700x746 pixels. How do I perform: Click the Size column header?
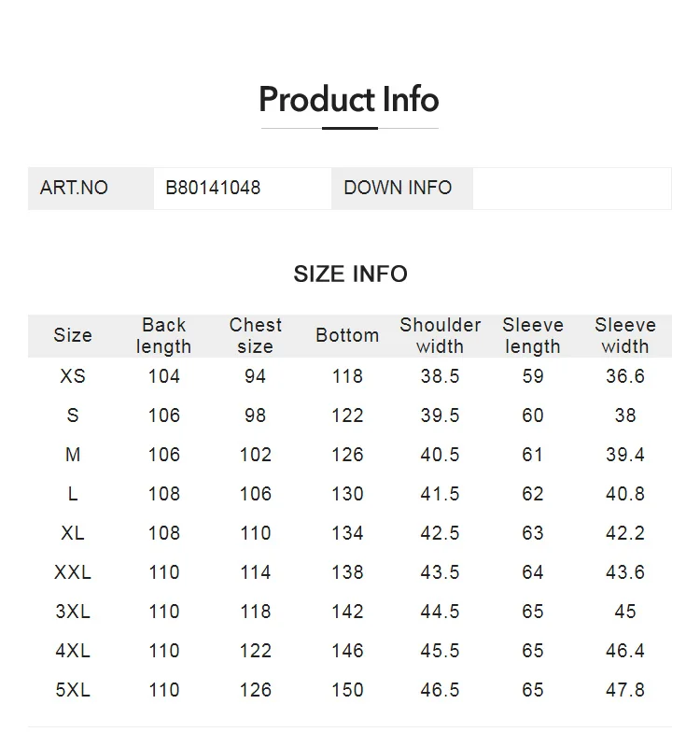[73, 335]
